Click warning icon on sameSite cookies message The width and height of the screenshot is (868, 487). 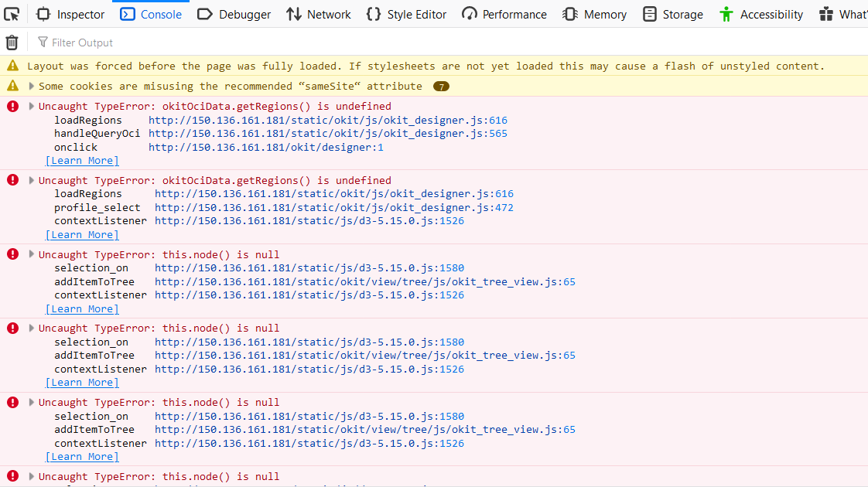click(x=12, y=86)
